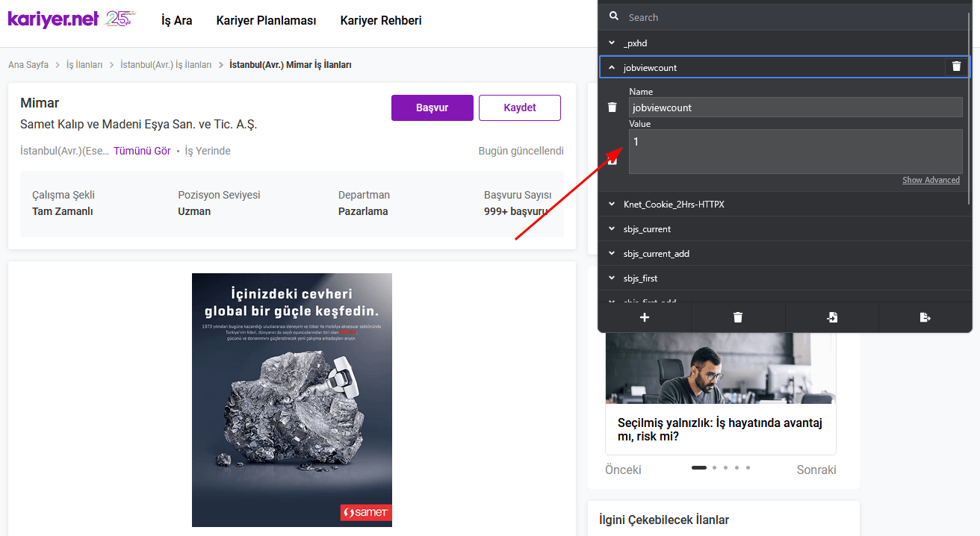Open the Kariyer Rehberi menu
This screenshot has width=980, height=536.
pyautogui.click(x=380, y=21)
